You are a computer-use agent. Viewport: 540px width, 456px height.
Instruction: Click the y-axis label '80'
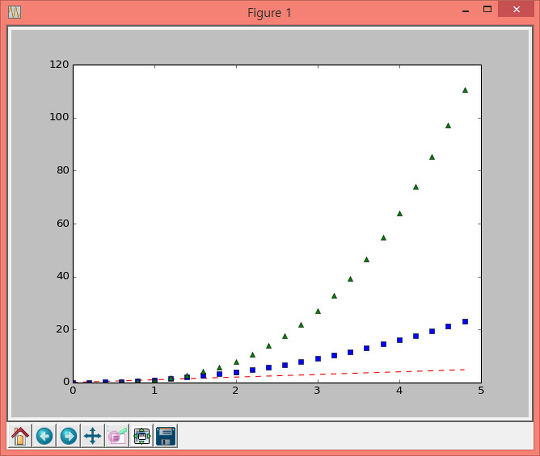[62, 170]
